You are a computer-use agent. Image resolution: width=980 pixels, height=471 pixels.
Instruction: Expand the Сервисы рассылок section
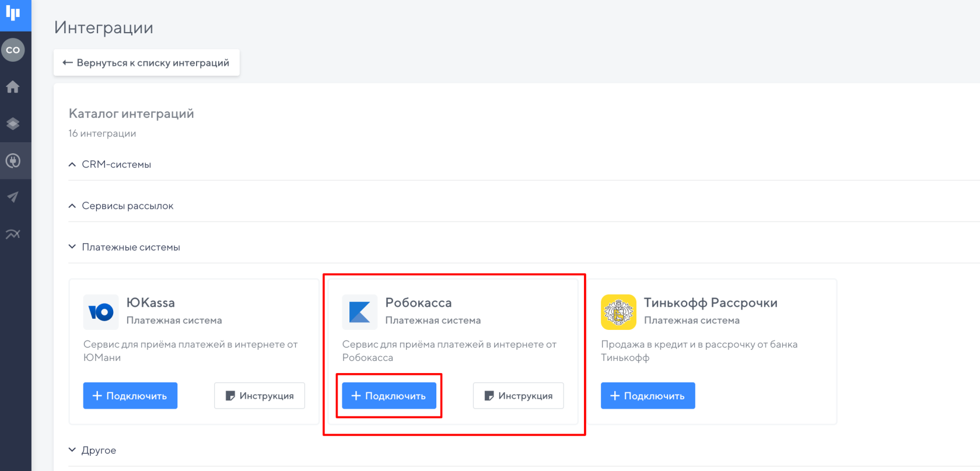127,206
